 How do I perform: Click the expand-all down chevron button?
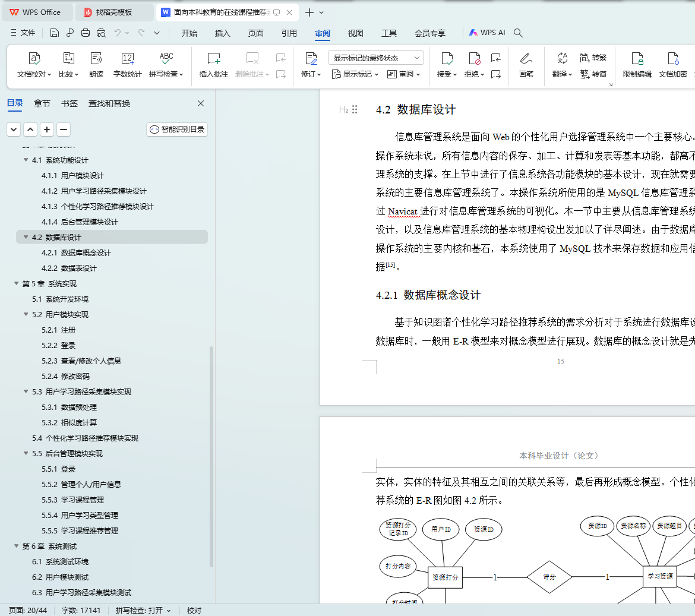(x=14, y=129)
